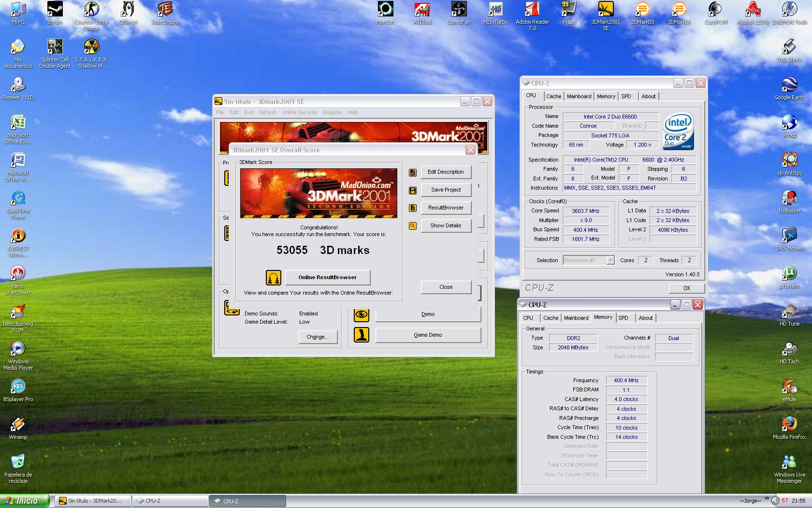Image resolution: width=812 pixels, height=508 pixels.
Task: Open 3DMark06 desktop shortcut
Action: (x=679, y=13)
